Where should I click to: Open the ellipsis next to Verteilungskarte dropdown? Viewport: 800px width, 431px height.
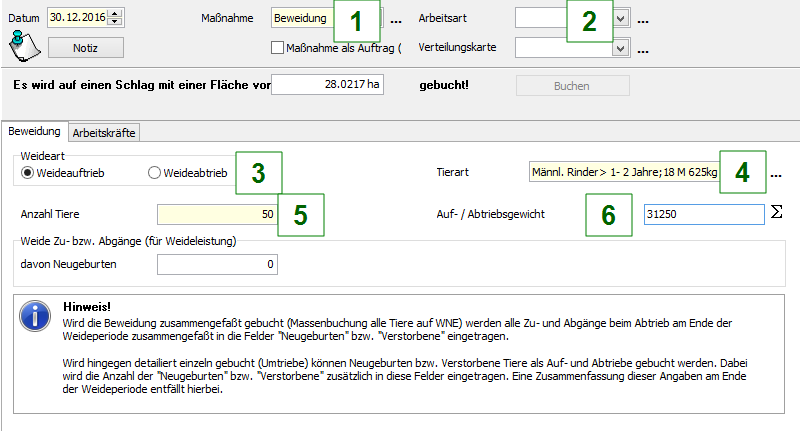click(643, 52)
